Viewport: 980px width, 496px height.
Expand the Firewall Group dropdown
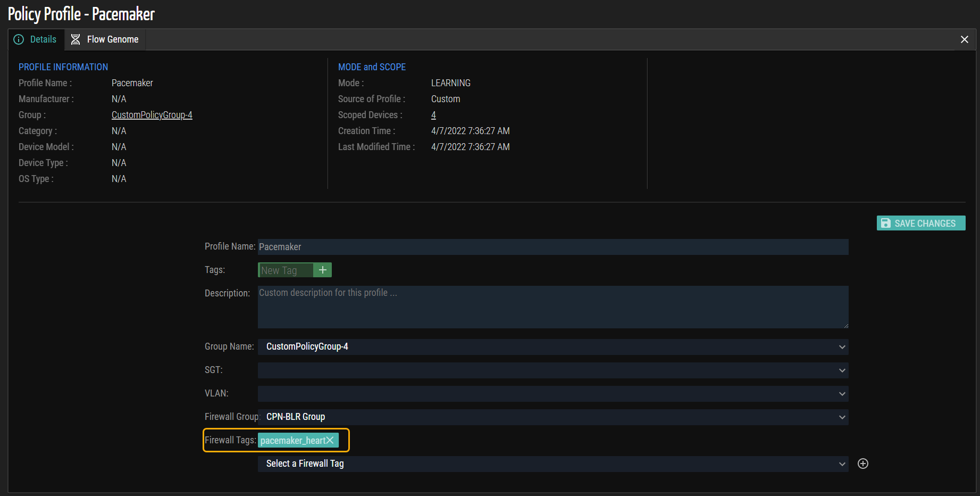tap(842, 417)
